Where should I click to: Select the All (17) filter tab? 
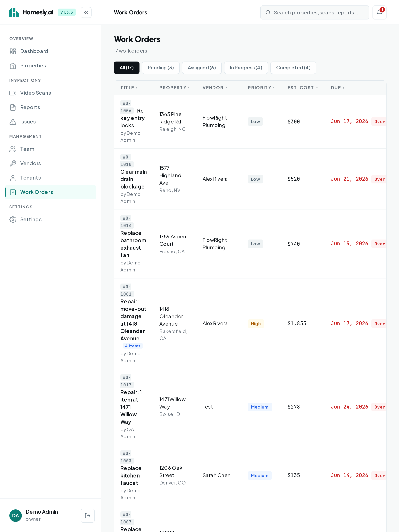coord(127,68)
